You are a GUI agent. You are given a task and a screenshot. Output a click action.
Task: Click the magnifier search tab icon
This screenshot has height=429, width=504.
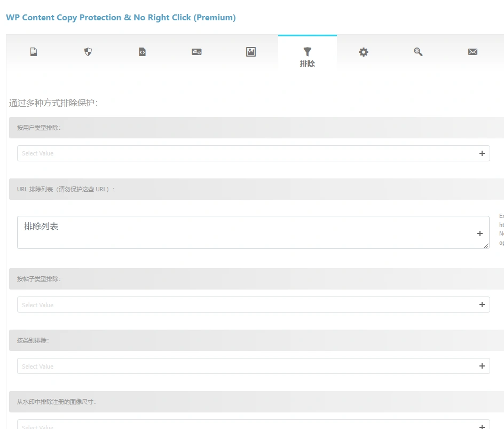(418, 51)
